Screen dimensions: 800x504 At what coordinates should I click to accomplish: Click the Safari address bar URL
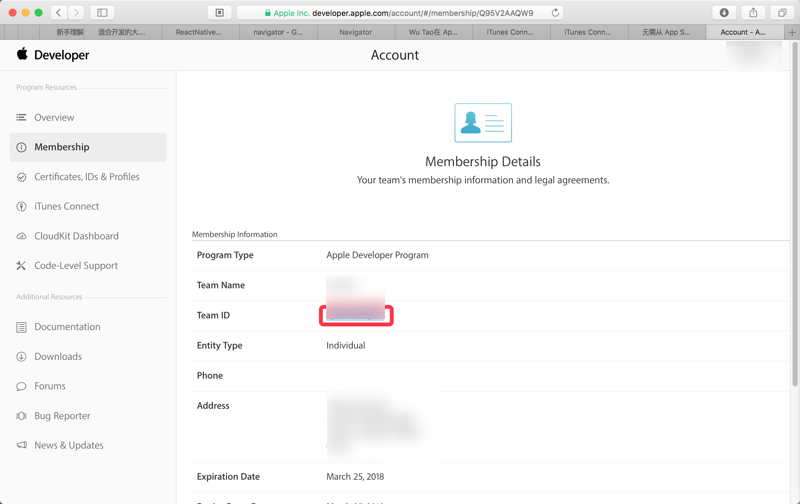coord(422,13)
